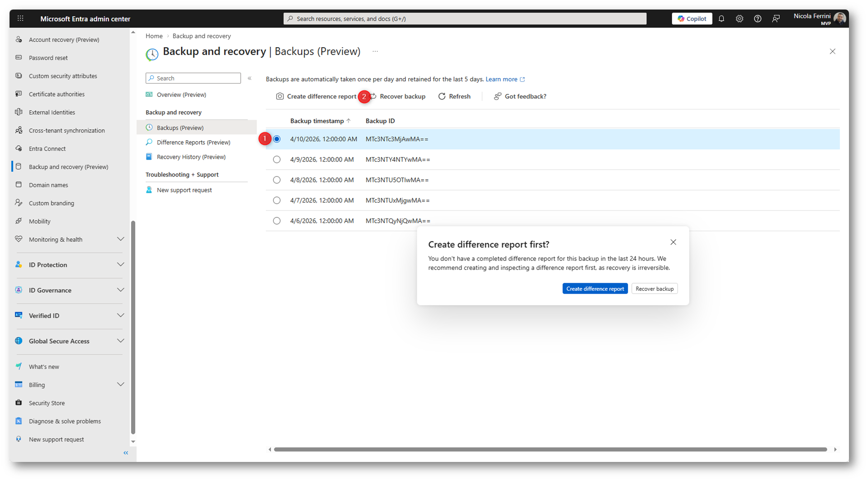Click the Custom security attributes icon
The image size is (868, 481).
(x=19, y=76)
